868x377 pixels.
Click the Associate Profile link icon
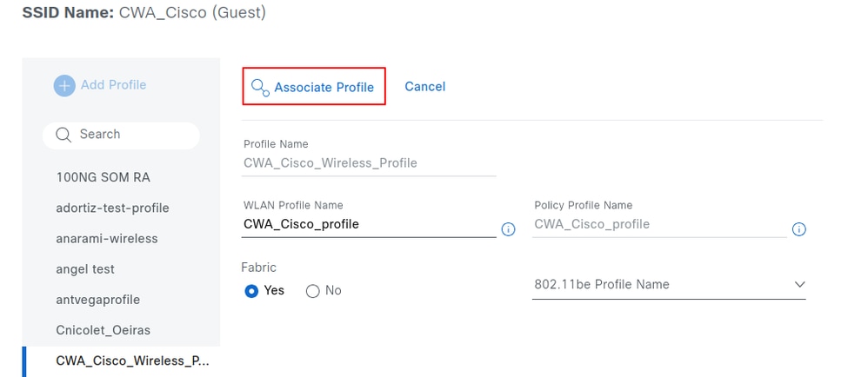coord(259,87)
